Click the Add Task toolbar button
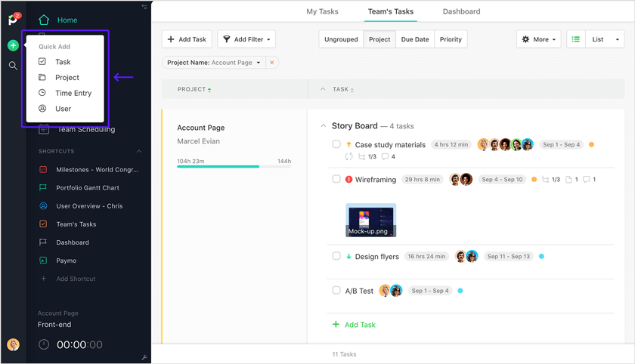Viewport: 635px width, 364px height. click(187, 39)
